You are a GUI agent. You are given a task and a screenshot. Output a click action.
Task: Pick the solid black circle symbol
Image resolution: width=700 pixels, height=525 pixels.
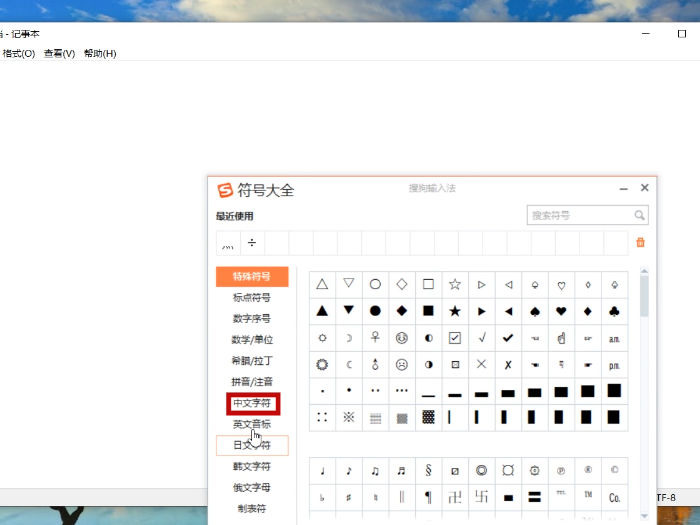coord(375,311)
